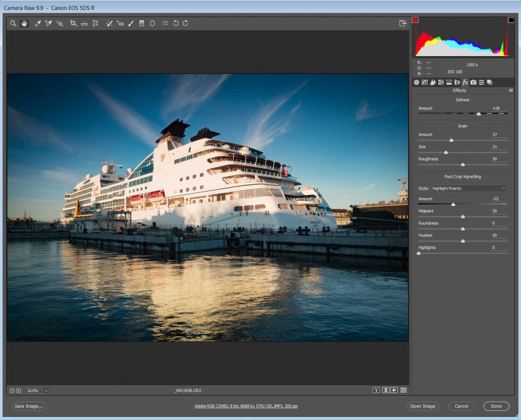Open the vignetting Style dropdown
The height and width of the screenshot is (420, 521).
468,188
